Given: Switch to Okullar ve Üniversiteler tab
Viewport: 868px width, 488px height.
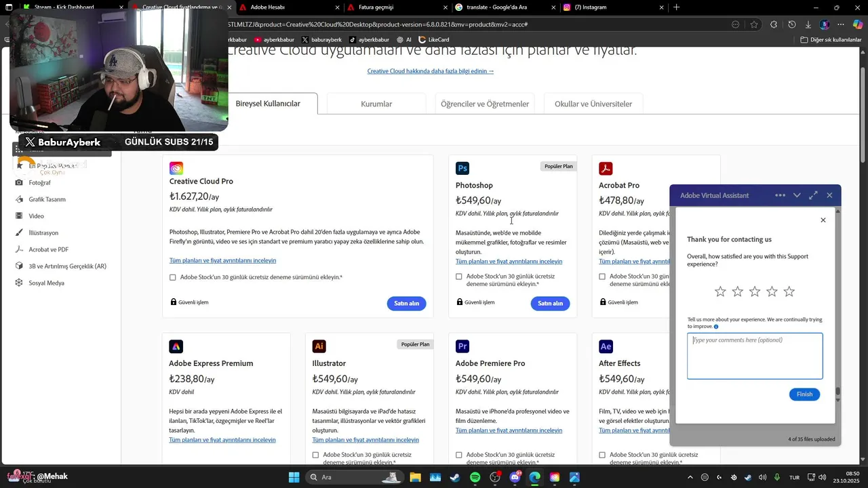Looking at the screenshot, I should coord(593,104).
